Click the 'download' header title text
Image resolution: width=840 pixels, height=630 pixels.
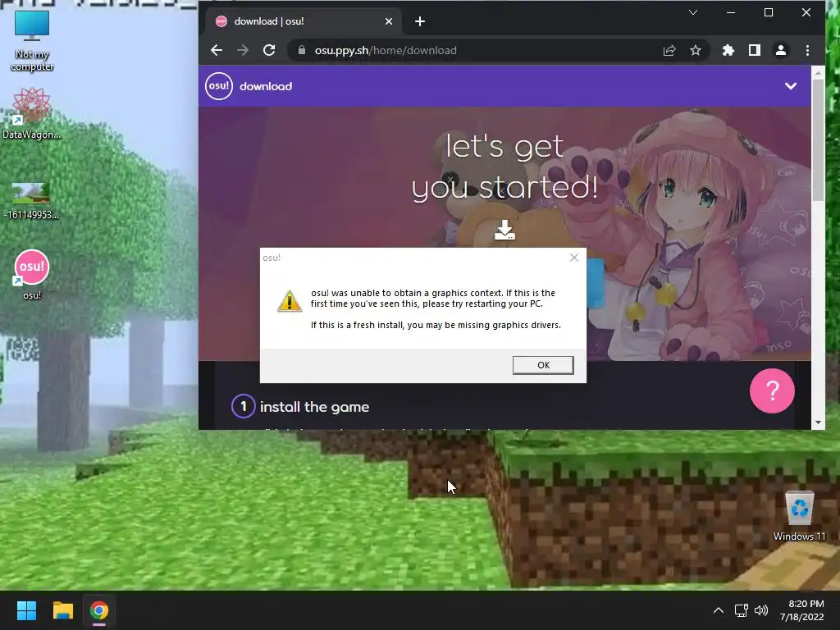click(x=266, y=86)
